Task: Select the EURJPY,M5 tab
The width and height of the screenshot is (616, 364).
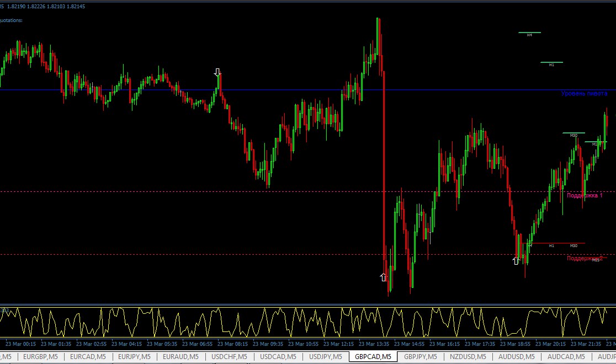Action: (134, 356)
